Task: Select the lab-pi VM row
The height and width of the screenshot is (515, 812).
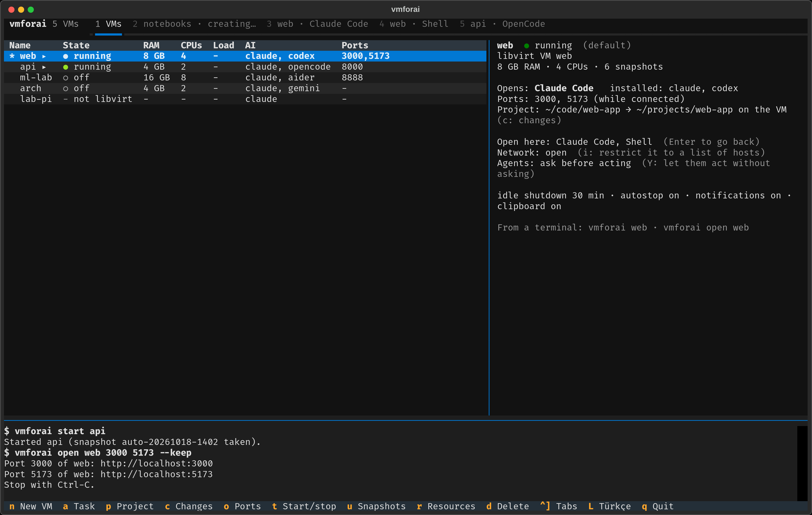Action: click(245, 99)
